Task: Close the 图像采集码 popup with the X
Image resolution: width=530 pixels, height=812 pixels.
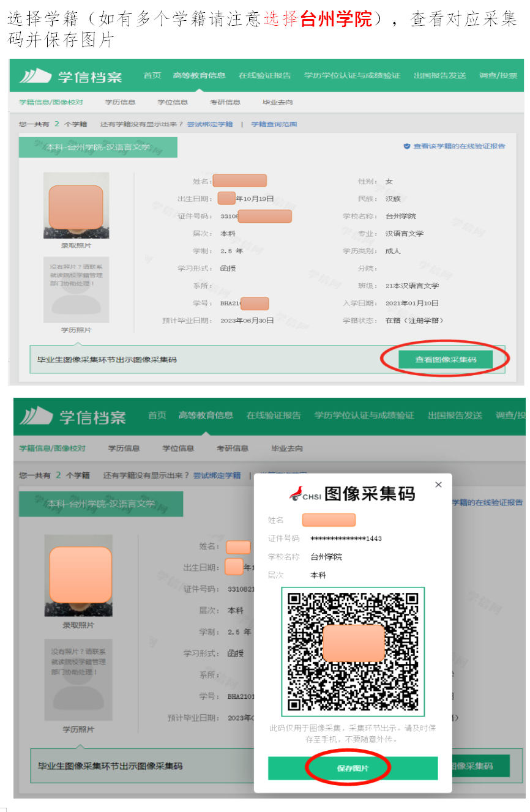Action: pyautogui.click(x=438, y=485)
